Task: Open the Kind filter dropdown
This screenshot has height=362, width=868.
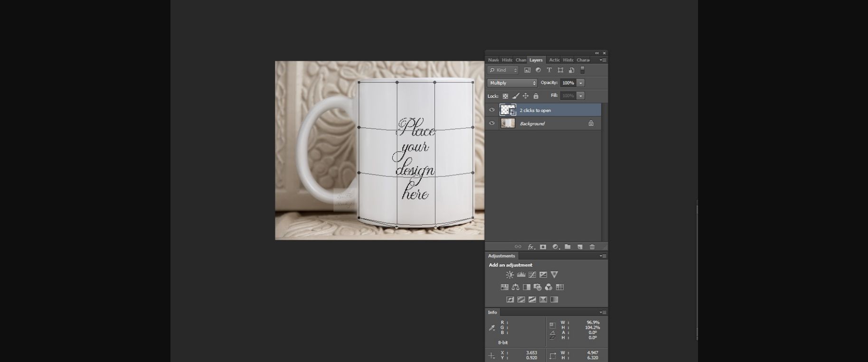Action: [x=503, y=70]
